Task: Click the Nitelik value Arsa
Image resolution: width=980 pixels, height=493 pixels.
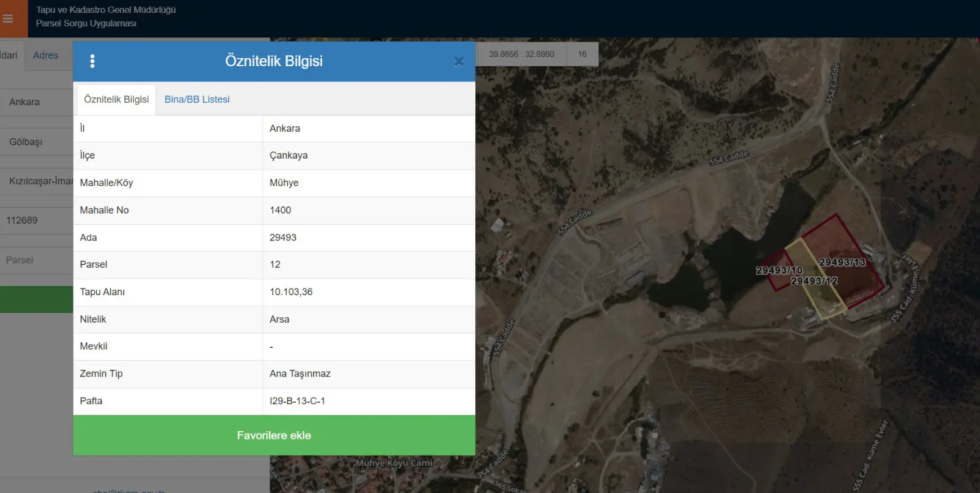Action: click(x=279, y=319)
